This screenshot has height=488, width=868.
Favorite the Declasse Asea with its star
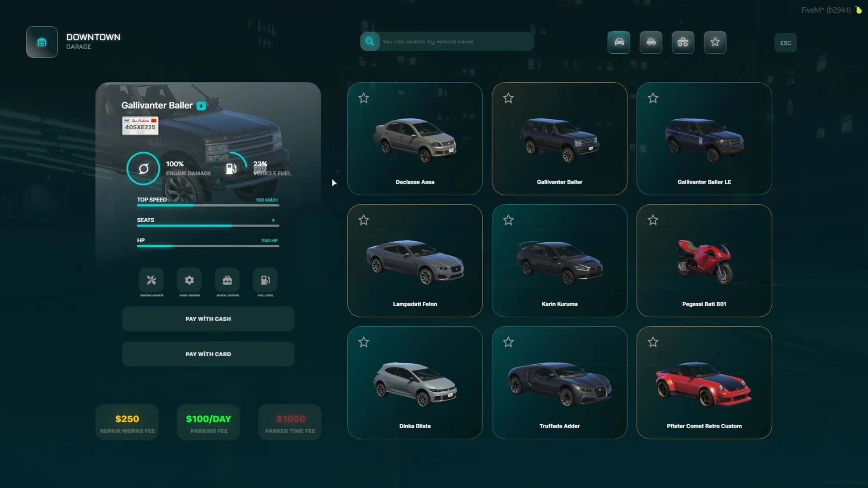point(364,98)
